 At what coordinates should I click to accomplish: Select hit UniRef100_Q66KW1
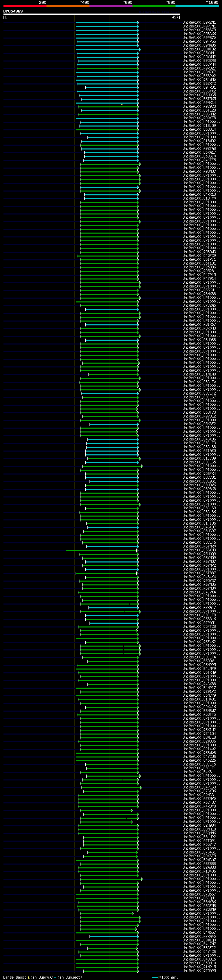[199, 290]
